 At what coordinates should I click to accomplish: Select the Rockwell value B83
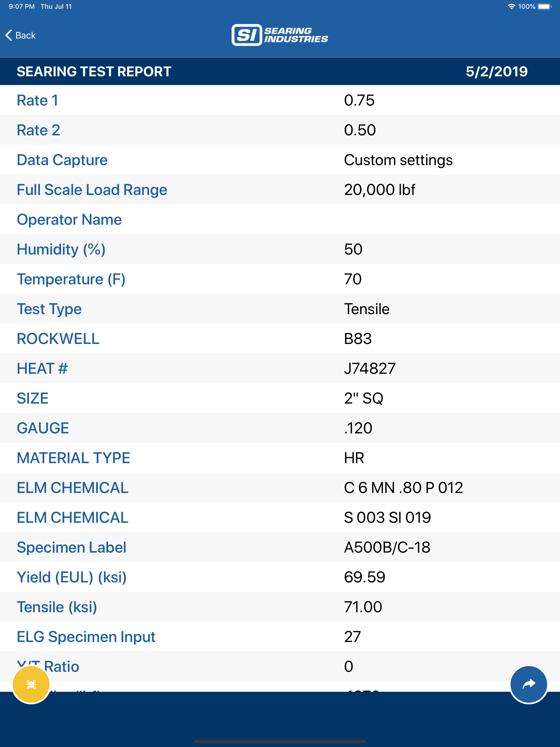point(358,339)
